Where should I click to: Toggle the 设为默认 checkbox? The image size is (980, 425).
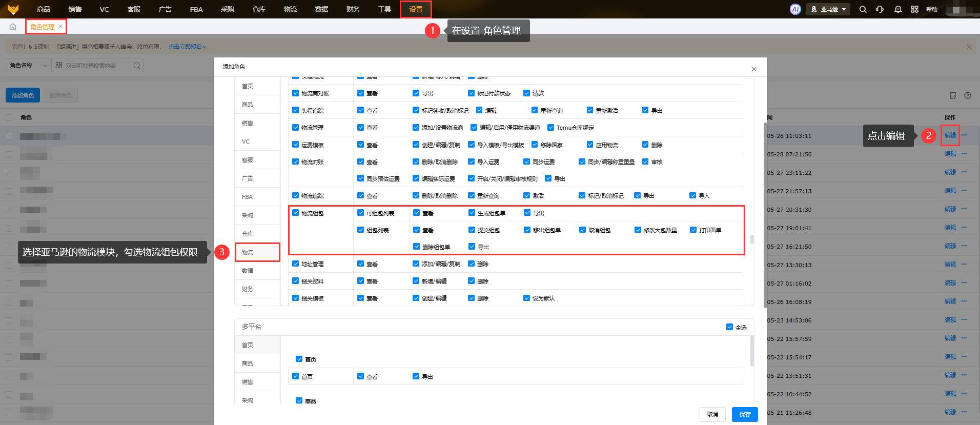click(526, 298)
